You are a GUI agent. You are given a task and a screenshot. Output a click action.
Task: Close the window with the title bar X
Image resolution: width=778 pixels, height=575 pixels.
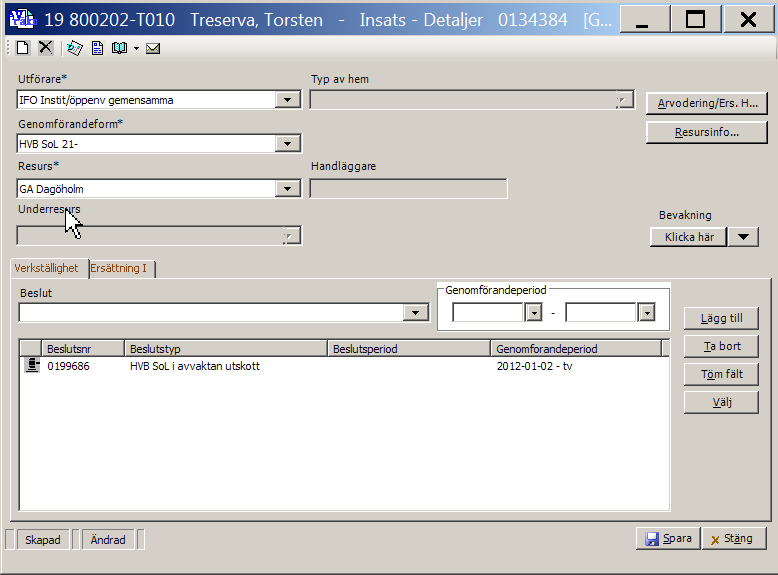[748, 19]
